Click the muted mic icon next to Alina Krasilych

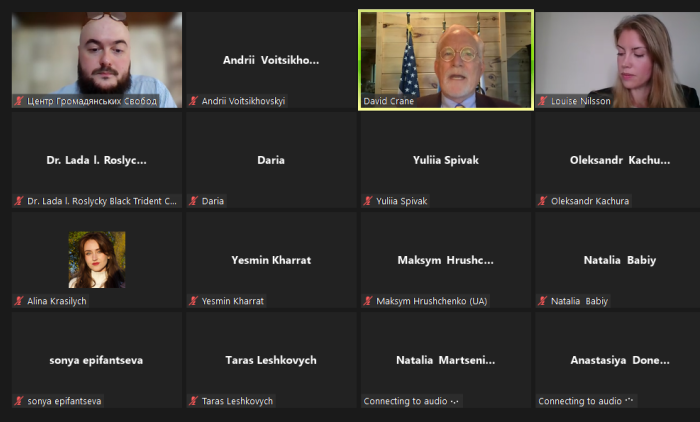tap(19, 301)
